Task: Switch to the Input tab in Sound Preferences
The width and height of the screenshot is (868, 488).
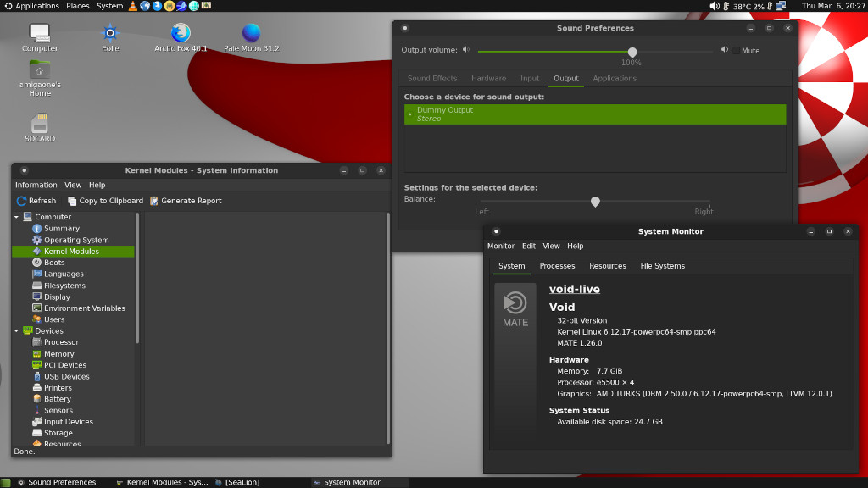Action: tap(530, 79)
